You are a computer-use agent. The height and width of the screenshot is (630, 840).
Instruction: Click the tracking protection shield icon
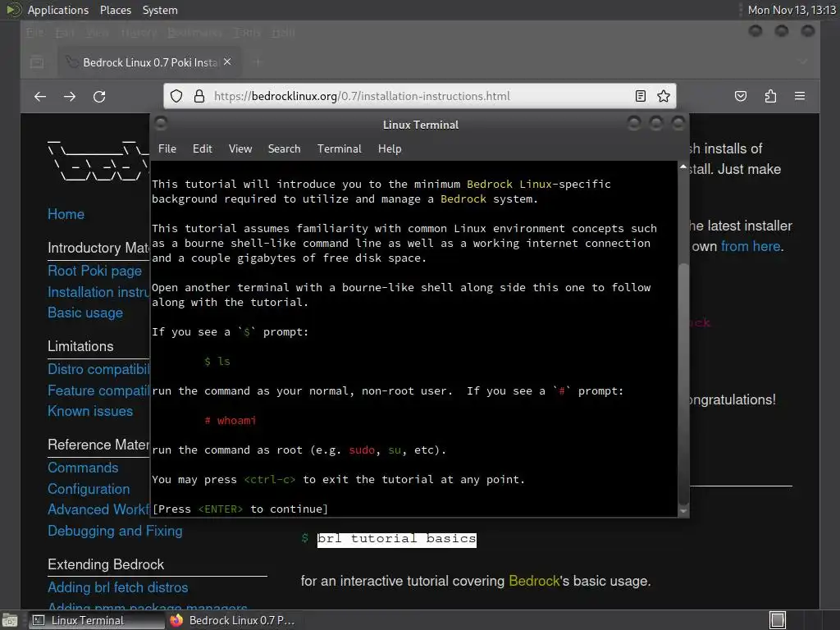[176, 96]
